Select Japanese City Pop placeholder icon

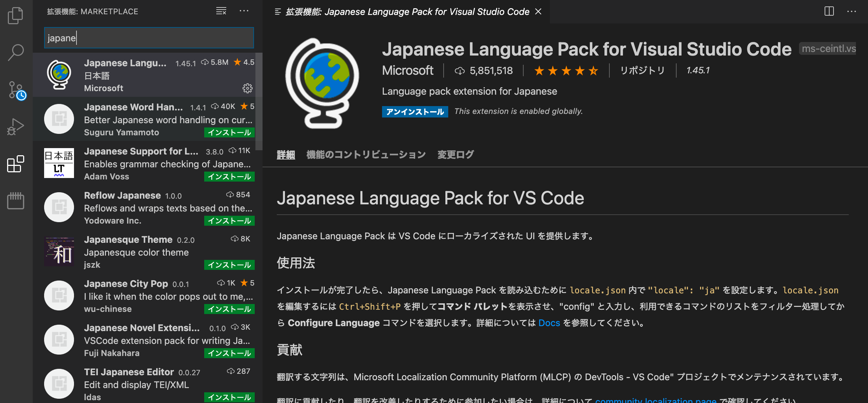pos(59,295)
